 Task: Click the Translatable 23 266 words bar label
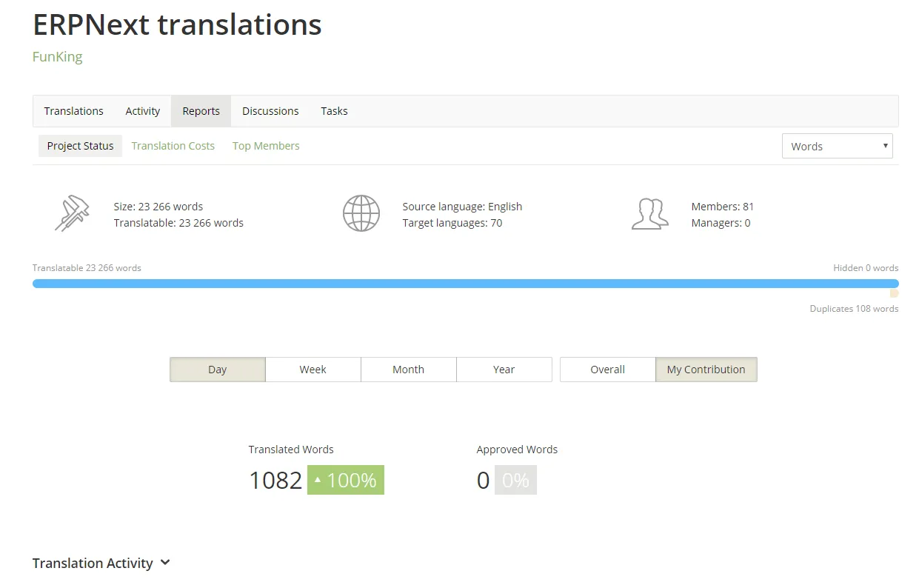coord(87,268)
